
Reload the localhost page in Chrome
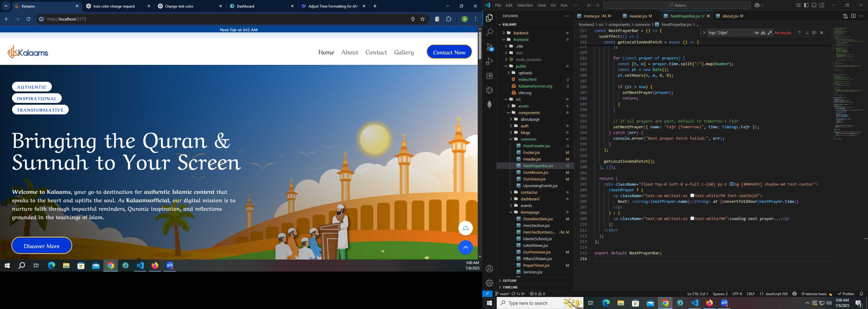click(28, 19)
